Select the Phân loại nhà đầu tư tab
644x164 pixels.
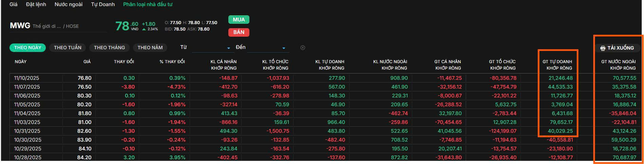tap(148, 4)
